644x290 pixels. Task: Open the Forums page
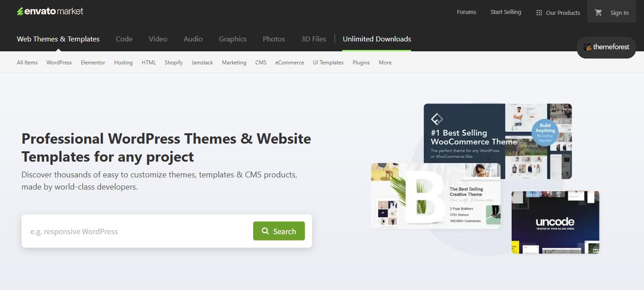tap(466, 12)
